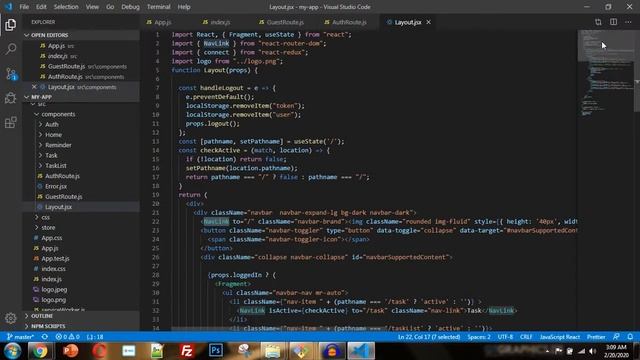Expand the Task folder
This screenshot has height=360, width=640.
pos(51,155)
